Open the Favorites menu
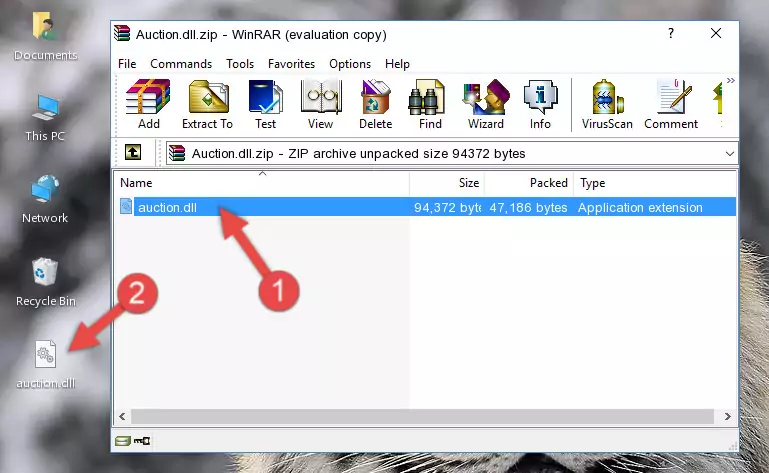Screen dimensions: 769x473 [x=291, y=64]
